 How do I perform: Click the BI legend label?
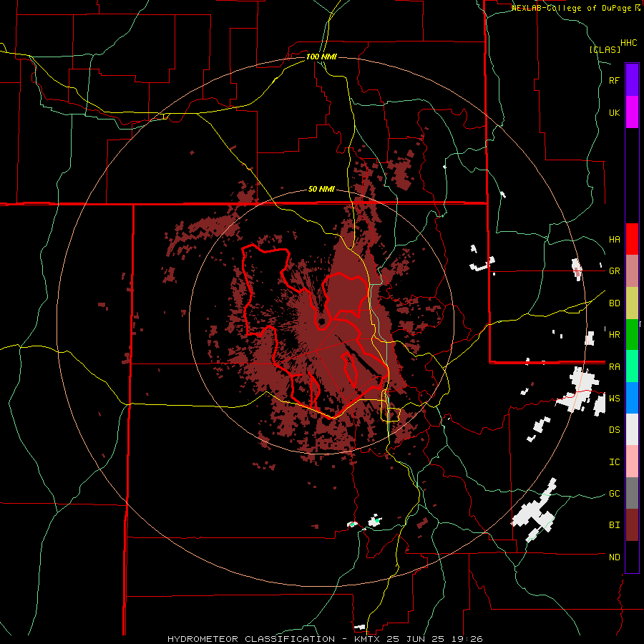614,525
